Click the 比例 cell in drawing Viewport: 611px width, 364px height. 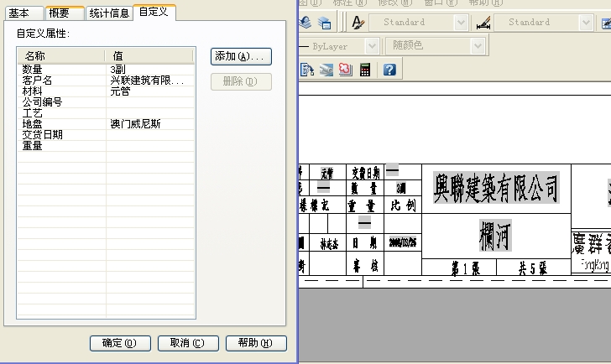(x=403, y=205)
